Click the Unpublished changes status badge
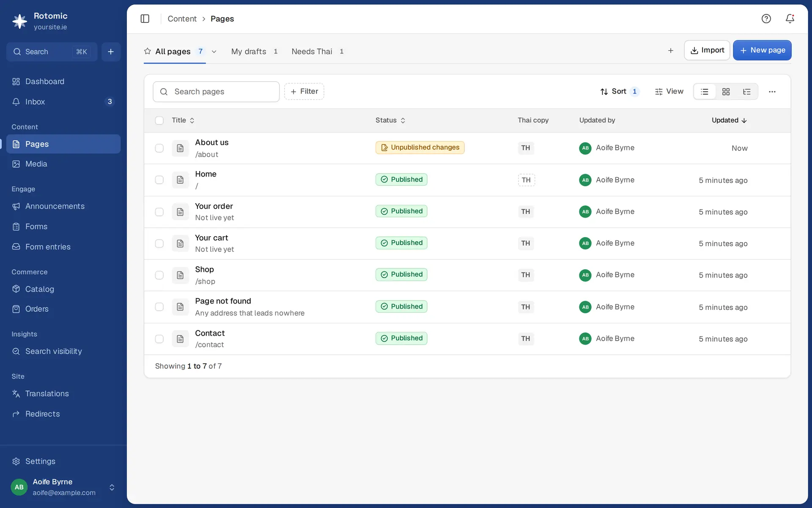This screenshot has width=812, height=508. pyautogui.click(x=420, y=147)
